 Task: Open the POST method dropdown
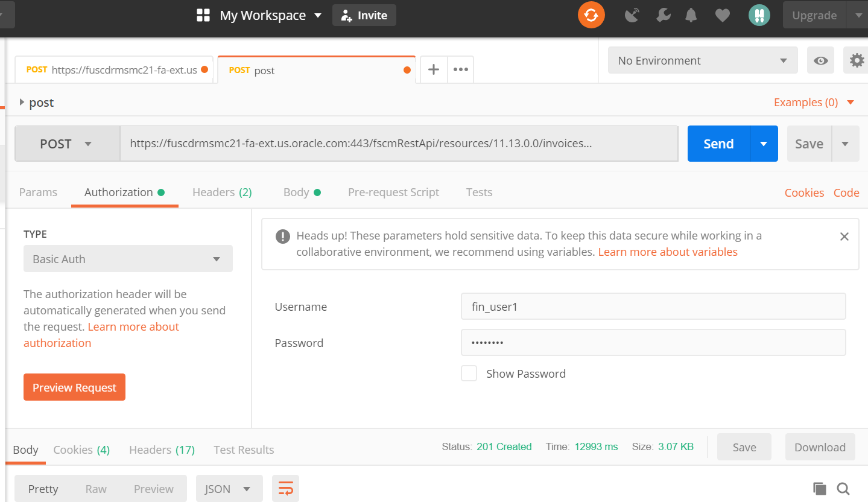coord(67,144)
